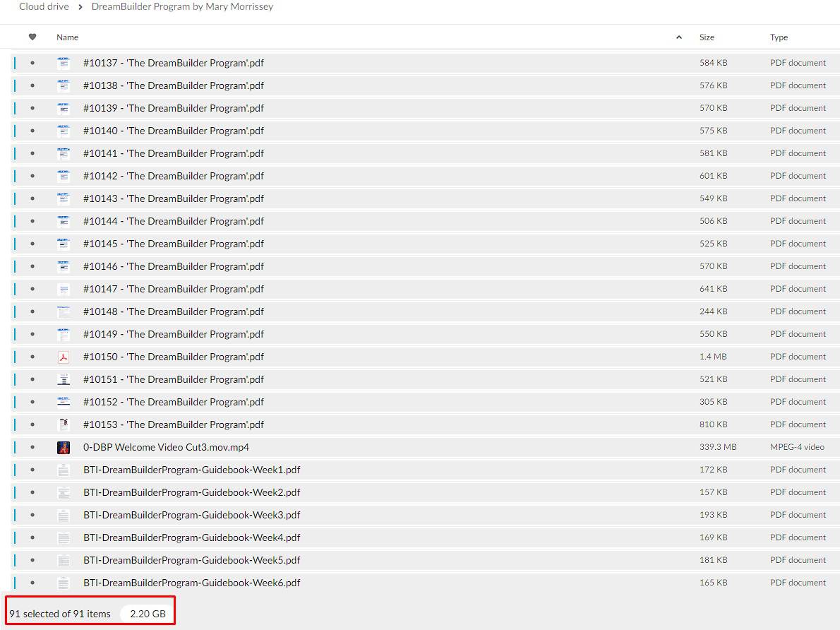Click the "244 KB" size of #10148
The image size is (840, 630).
tap(714, 311)
